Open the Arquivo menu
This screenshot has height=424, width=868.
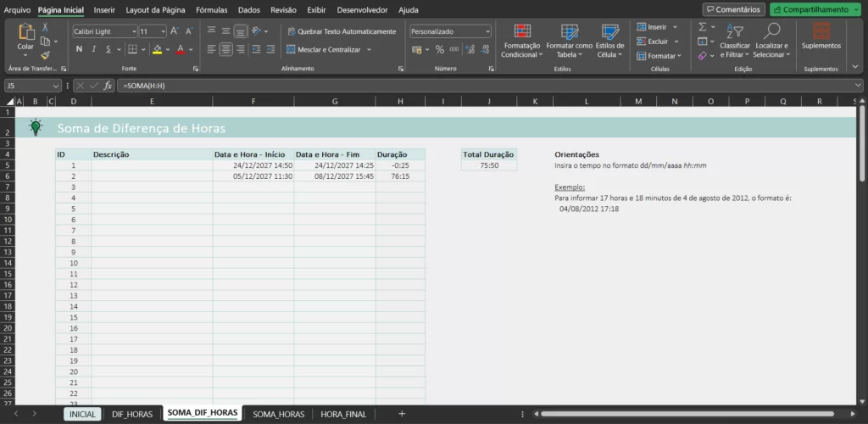coord(18,10)
